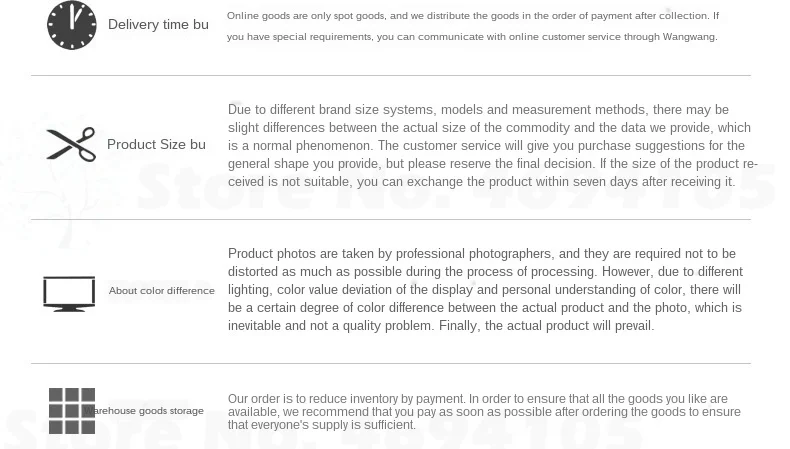Click the divider line above the Warehouse section
Image resolution: width=790 pixels, height=449 pixels.
coord(391,363)
